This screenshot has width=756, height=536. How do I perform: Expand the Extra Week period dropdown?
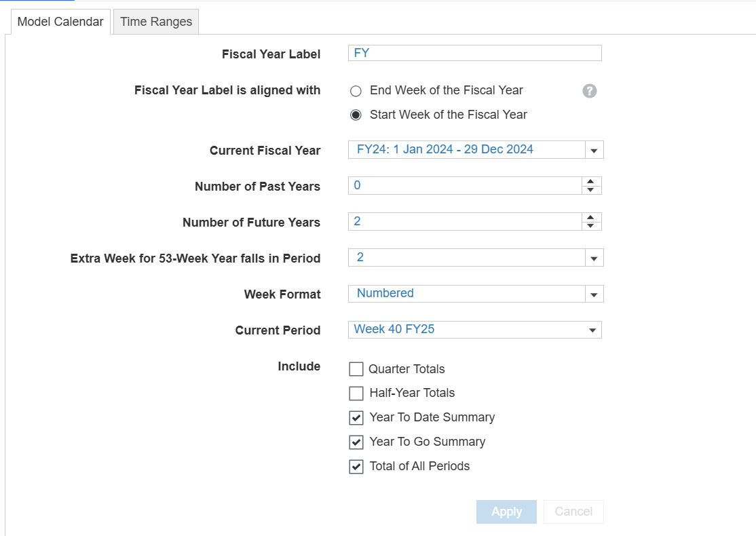(594, 258)
